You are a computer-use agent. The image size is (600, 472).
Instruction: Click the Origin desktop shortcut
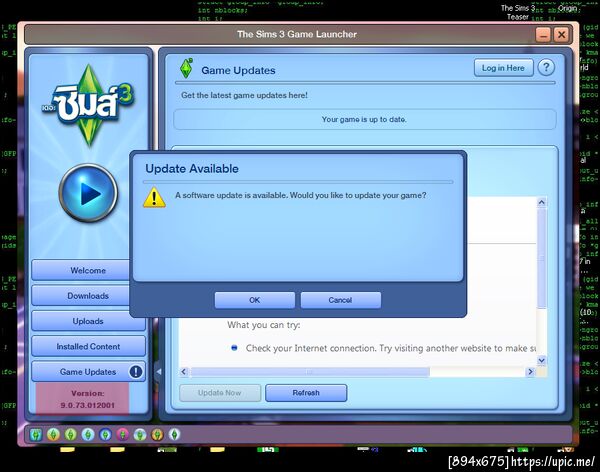567,8
